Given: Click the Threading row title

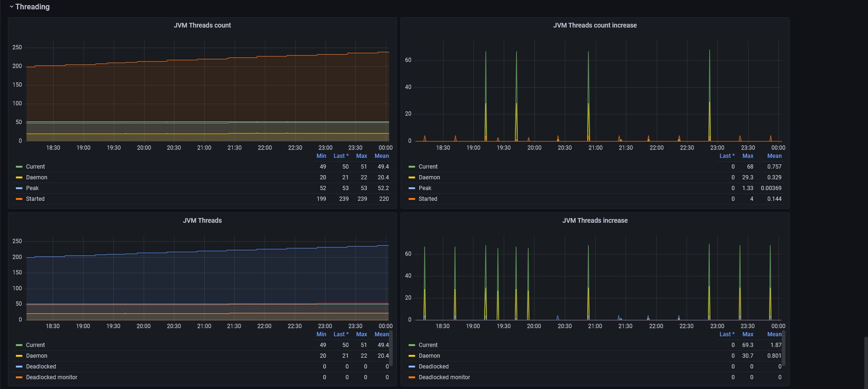Looking at the screenshot, I should click(x=32, y=7).
